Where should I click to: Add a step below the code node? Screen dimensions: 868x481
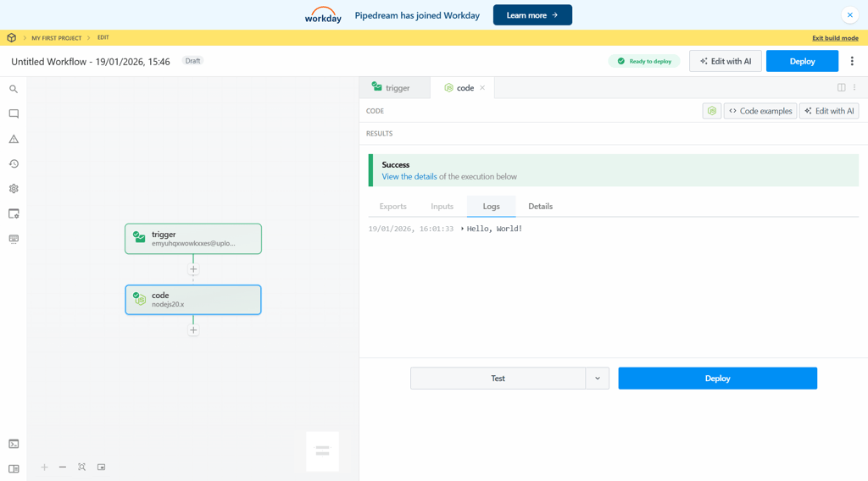tap(193, 330)
